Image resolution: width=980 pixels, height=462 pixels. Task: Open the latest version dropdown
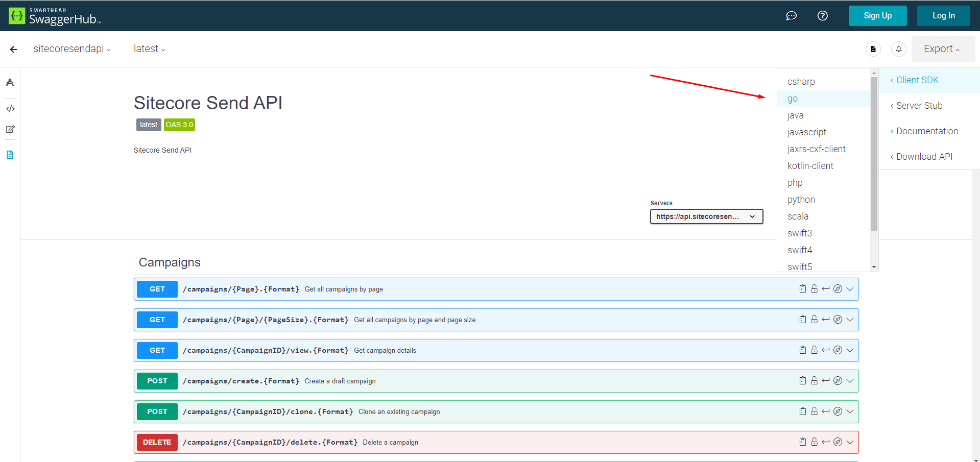click(149, 49)
